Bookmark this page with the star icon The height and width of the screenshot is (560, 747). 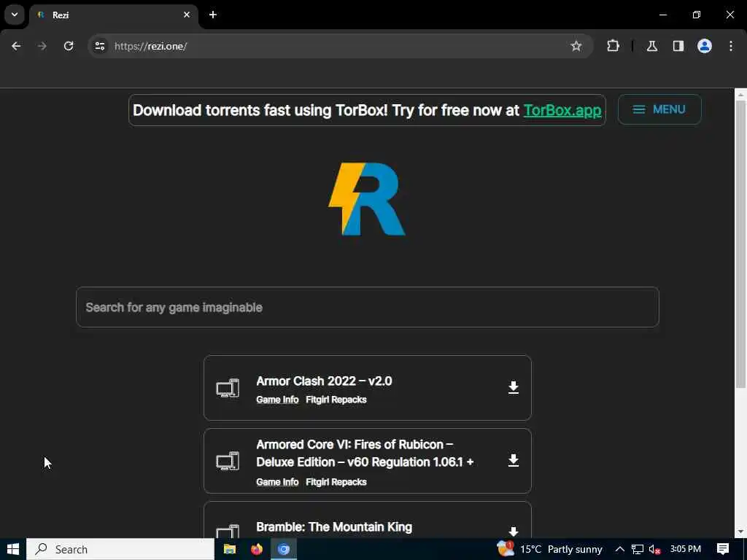(x=576, y=46)
